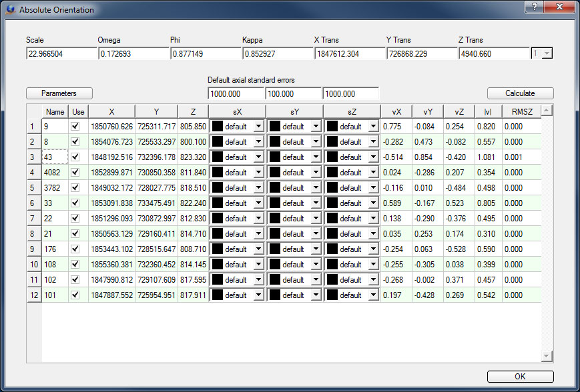Uncheck Use for point 9

tap(75, 127)
